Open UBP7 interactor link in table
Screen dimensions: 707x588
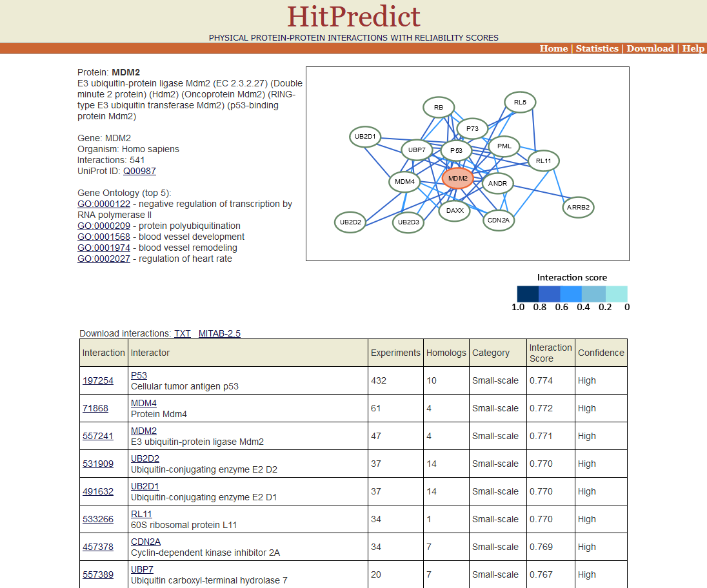[142, 569]
